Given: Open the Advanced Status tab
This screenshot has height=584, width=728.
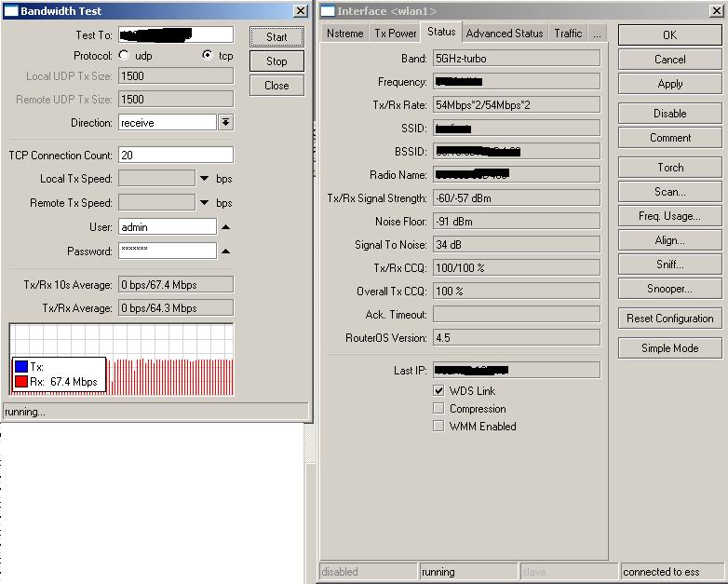Looking at the screenshot, I should [x=505, y=34].
